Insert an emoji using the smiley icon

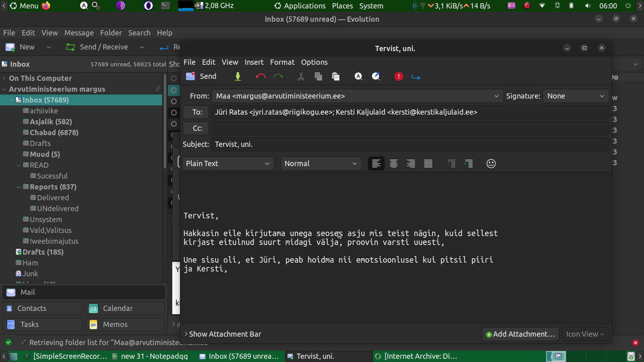click(x=491, y=164)
